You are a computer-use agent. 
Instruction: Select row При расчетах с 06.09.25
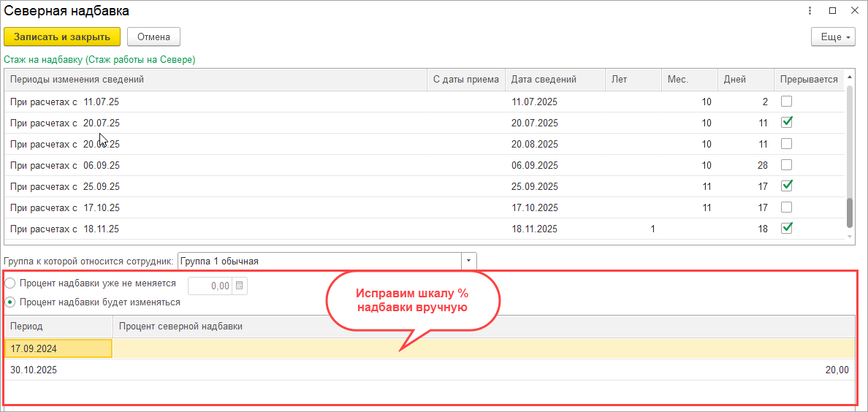[425, 165]
